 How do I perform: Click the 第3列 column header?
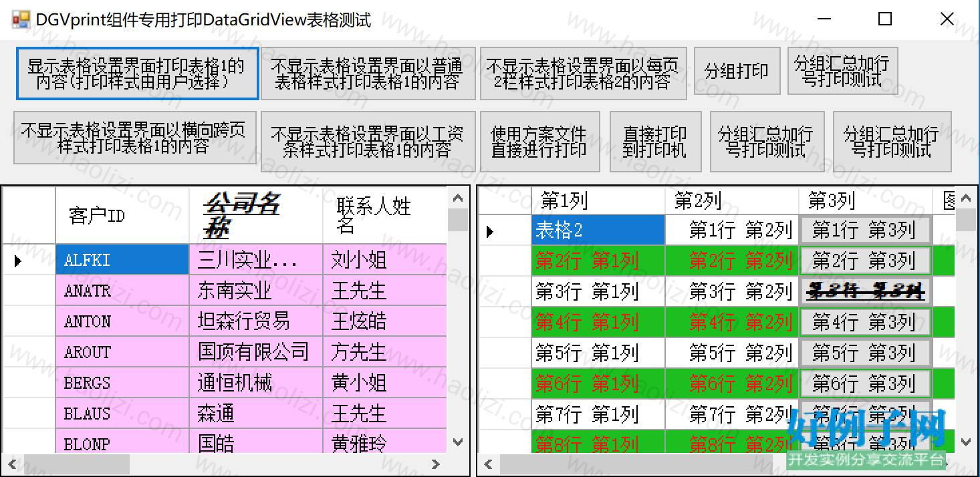coord(866,200)
